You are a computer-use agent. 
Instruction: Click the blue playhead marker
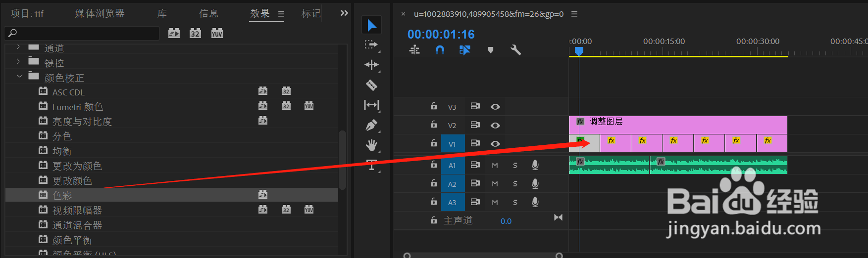(x=579, y=51)
